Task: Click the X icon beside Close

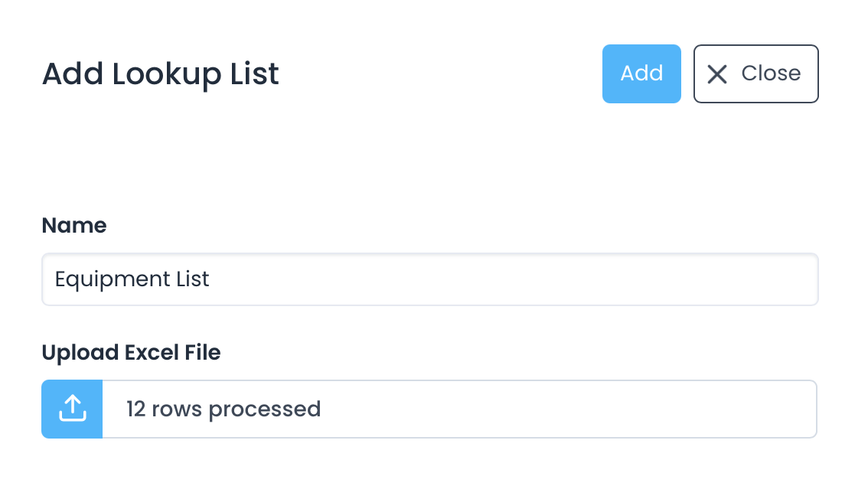Action: point(717,73)
